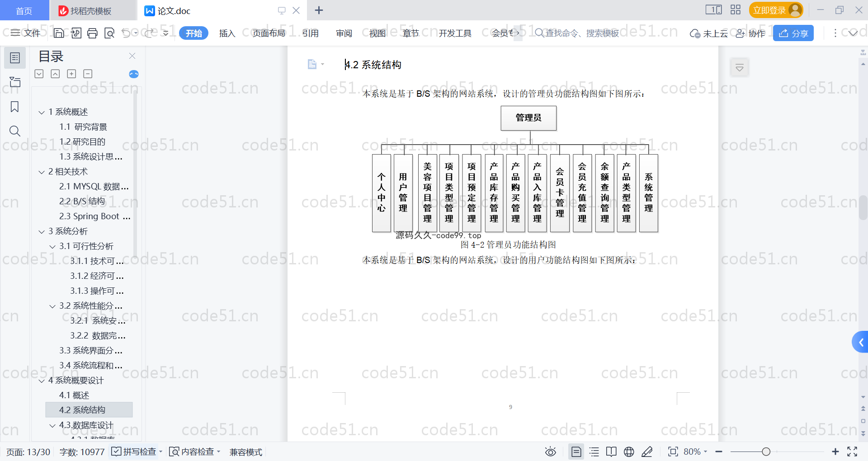This screenshot has width=868, height=461.
Task: Open the Find search sidebar icon
Action: 15,131
